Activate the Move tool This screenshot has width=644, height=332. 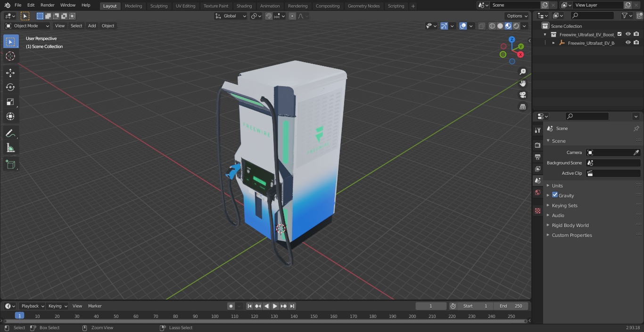coord(10,73)
